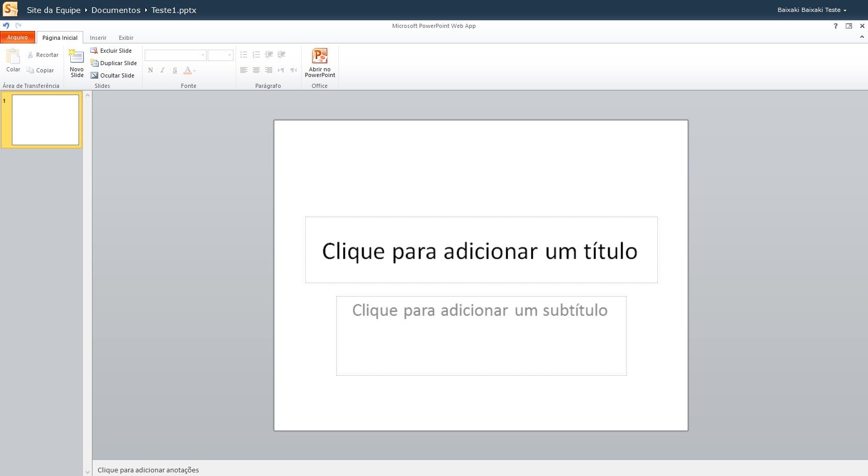Select slide 1 thumbnail
The image size is (868, 476).
point(45,120)
